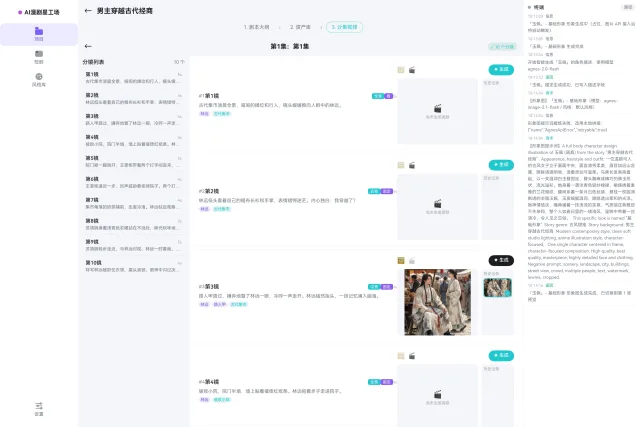
Task: Select video clapper icon for 第4镜
Action: tap(412, 356)
